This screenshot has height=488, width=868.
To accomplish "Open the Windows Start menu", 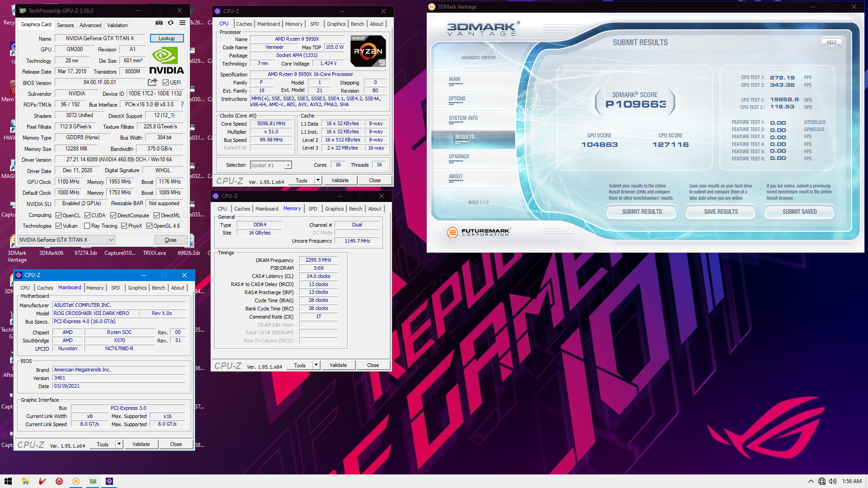I will (x=8, y=481).
